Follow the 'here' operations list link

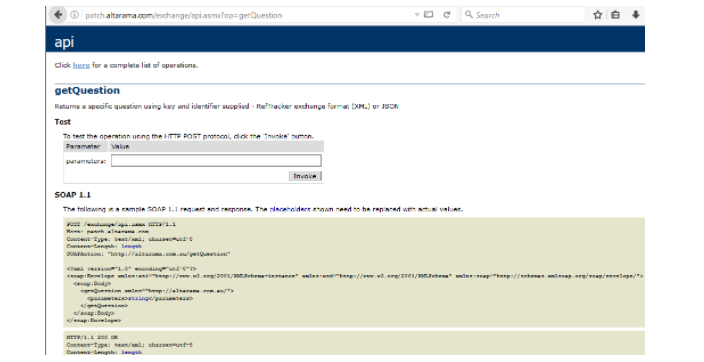click(81, 65)
